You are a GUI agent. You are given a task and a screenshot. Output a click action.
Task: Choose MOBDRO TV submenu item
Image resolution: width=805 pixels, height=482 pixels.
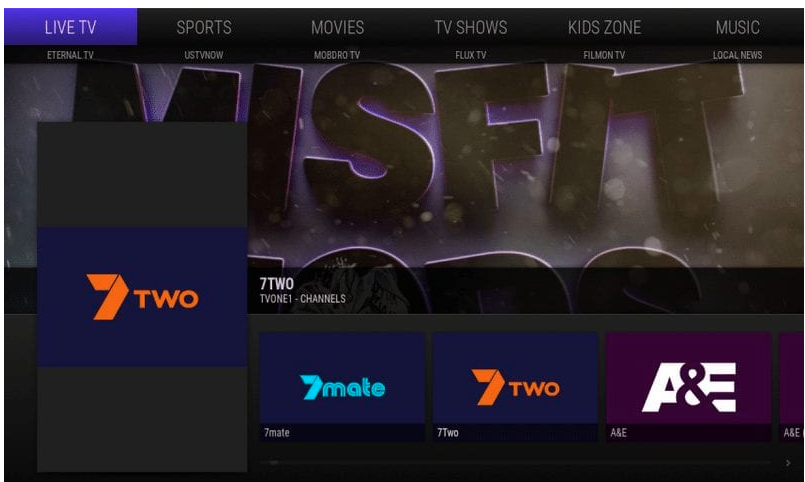pos(337,55)
